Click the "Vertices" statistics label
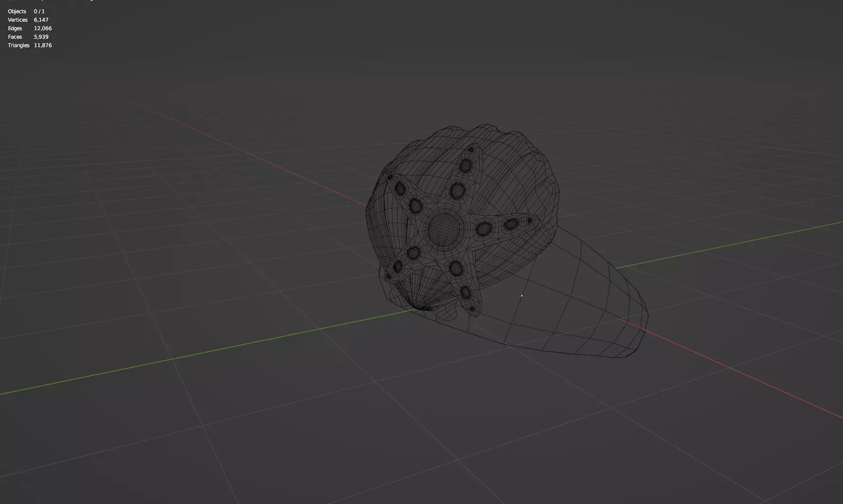 coord(18,20)
